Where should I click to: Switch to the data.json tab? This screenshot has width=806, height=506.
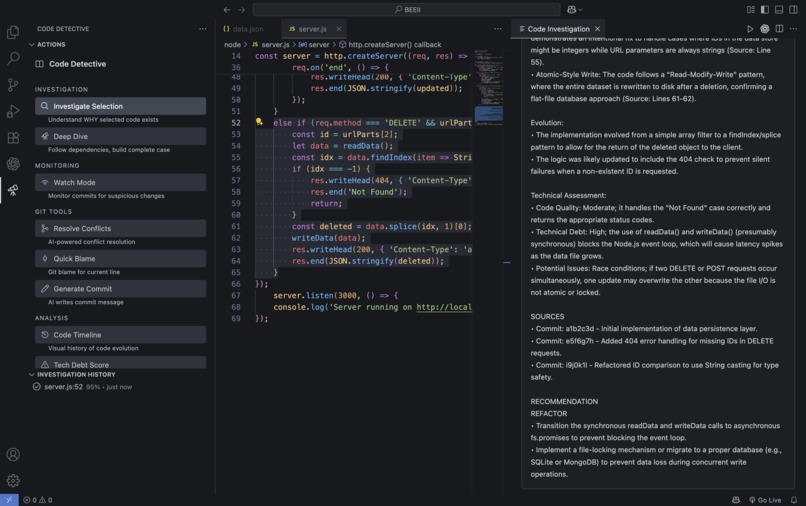(x=243, y=29)
